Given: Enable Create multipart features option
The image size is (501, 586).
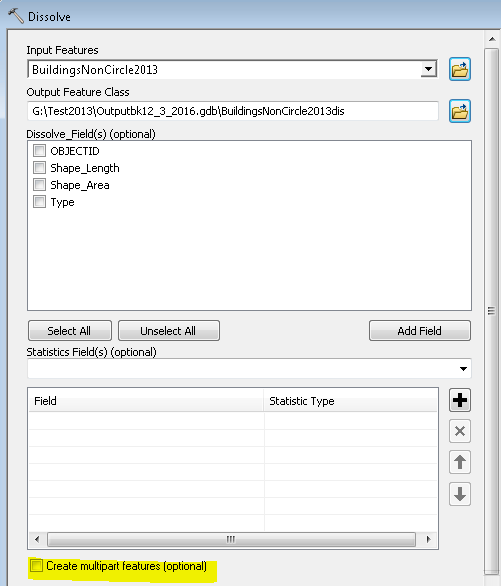Looking at the screenshot, I should [37, 565].
